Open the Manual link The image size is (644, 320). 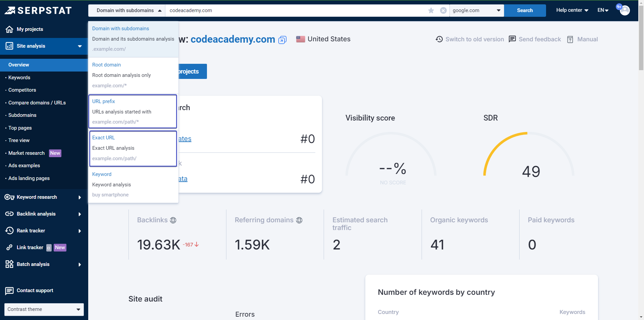(x=583, y=39)
